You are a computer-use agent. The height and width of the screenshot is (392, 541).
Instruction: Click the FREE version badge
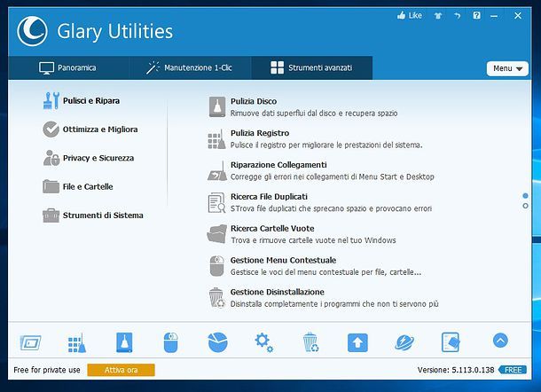pyautogui.click(x=513, y=370)
